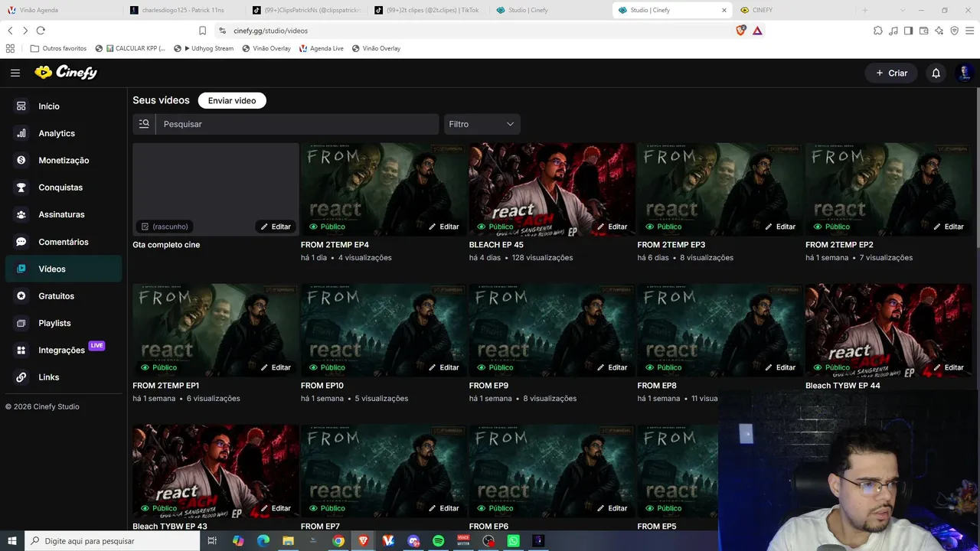Open the FROM EP9 thumbnail

[552, 330]
